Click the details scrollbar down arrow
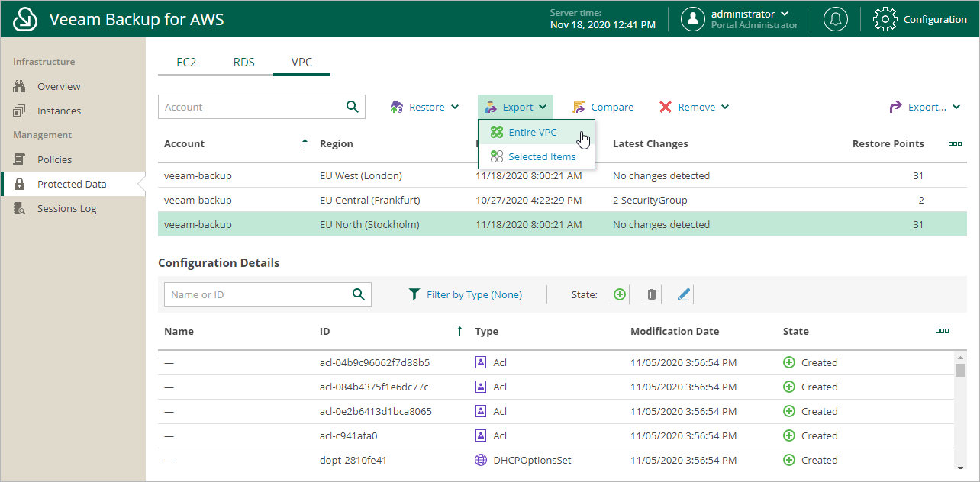This screenshot has height=482, width=980. click(x=960, y=466)
